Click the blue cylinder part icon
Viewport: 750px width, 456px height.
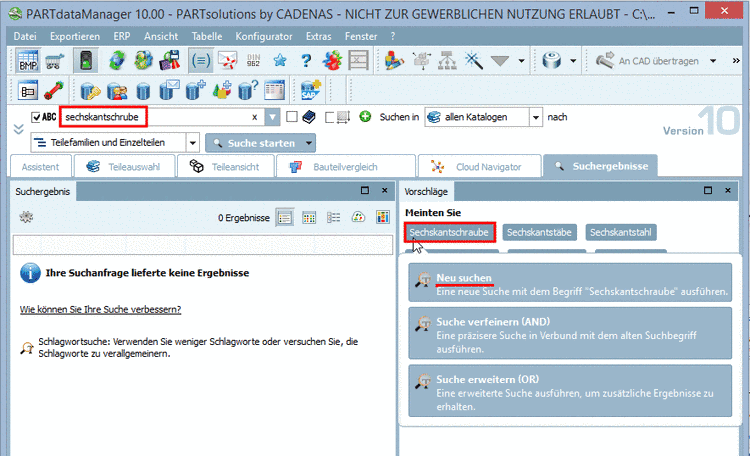[x=551, y=61]
